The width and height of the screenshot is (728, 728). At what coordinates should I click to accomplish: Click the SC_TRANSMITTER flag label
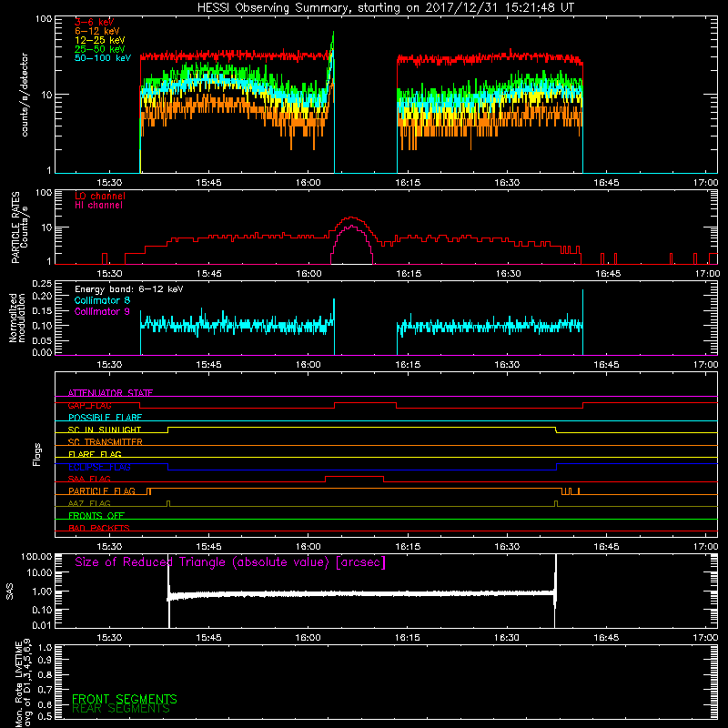[105, 441]
